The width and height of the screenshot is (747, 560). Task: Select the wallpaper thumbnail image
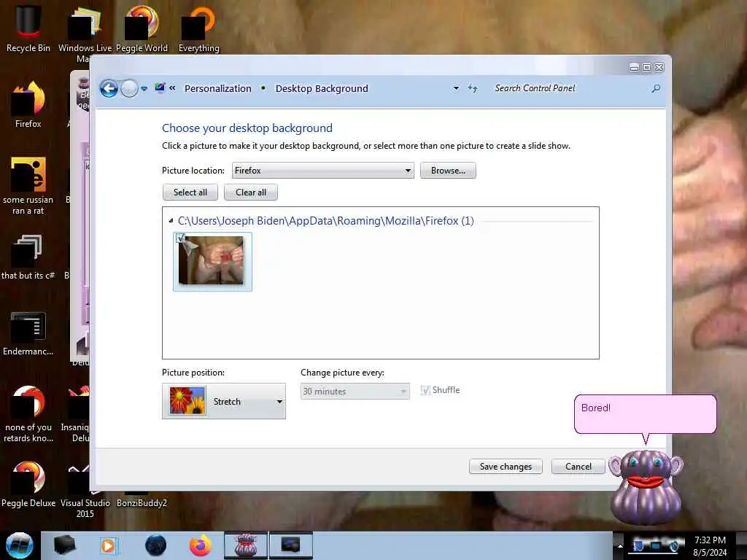point(211,261)
